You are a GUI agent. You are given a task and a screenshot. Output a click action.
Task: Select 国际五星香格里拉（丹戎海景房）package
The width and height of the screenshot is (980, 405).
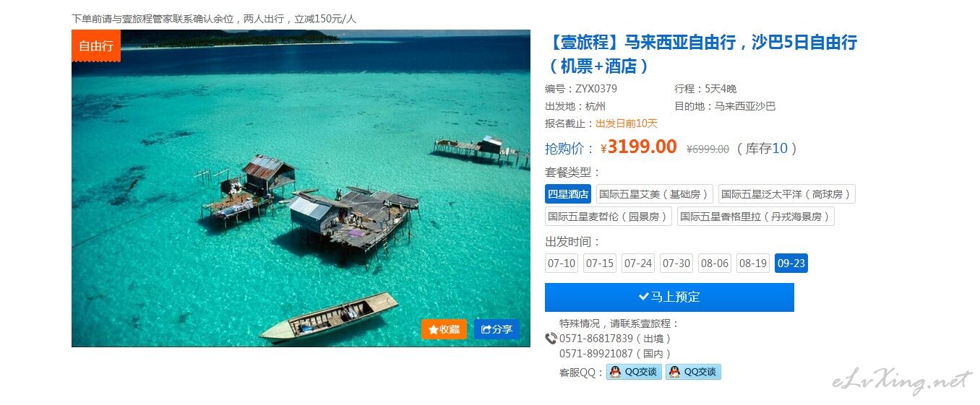coord(756,217)
